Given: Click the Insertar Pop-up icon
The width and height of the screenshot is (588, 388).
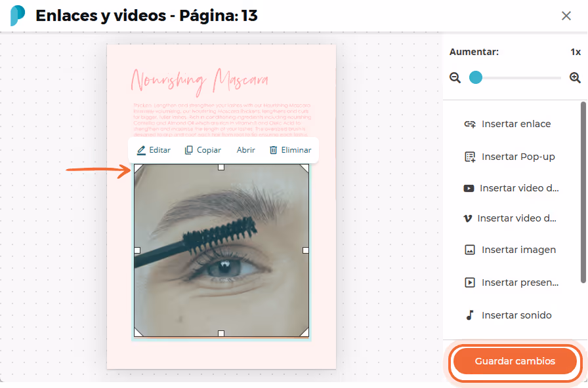Looking at the screenshot, I should (x=470, y=157).
